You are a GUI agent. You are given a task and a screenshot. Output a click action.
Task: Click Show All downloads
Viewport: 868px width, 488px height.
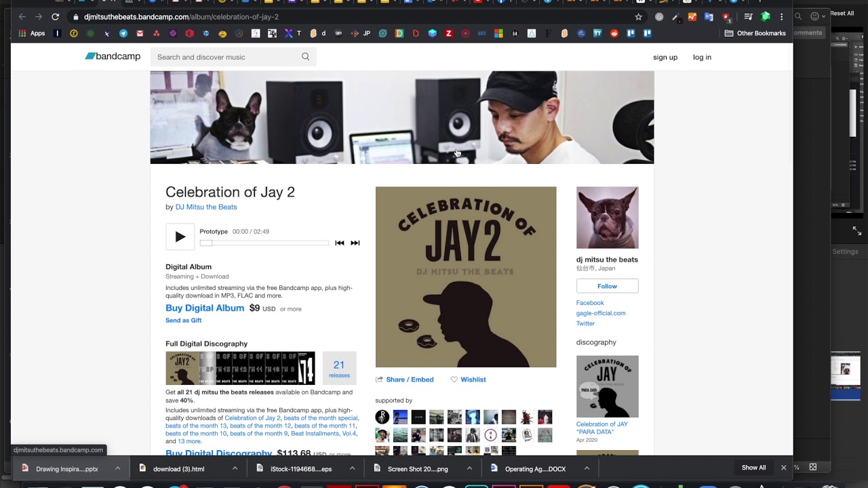[753, 468]
